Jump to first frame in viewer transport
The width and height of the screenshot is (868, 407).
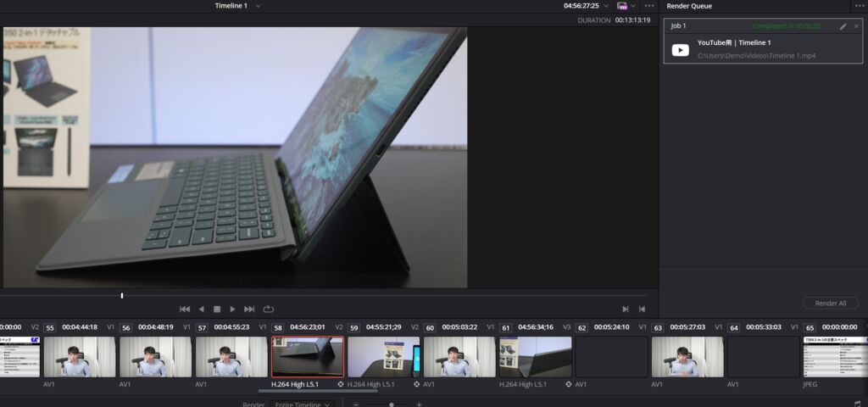pos(185,309)
